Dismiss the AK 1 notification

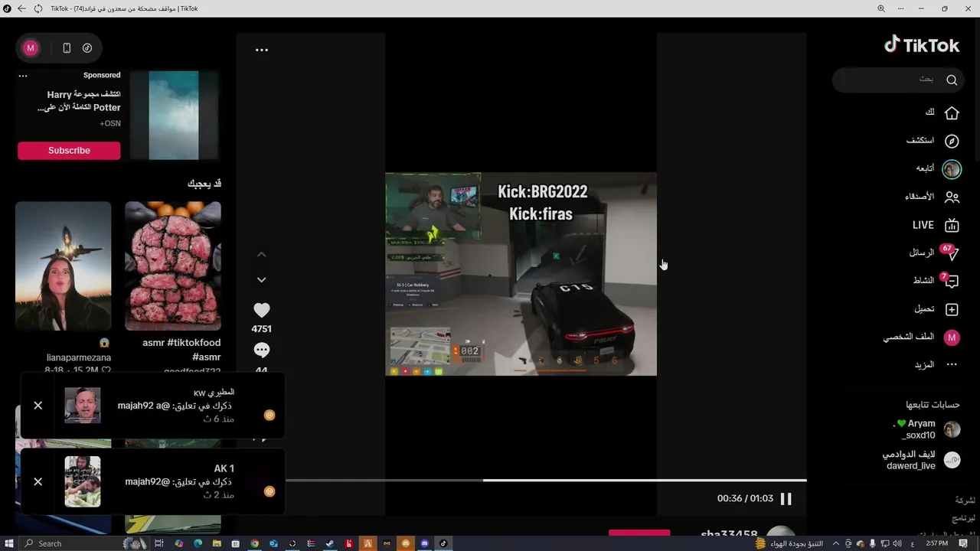point(38,481)
